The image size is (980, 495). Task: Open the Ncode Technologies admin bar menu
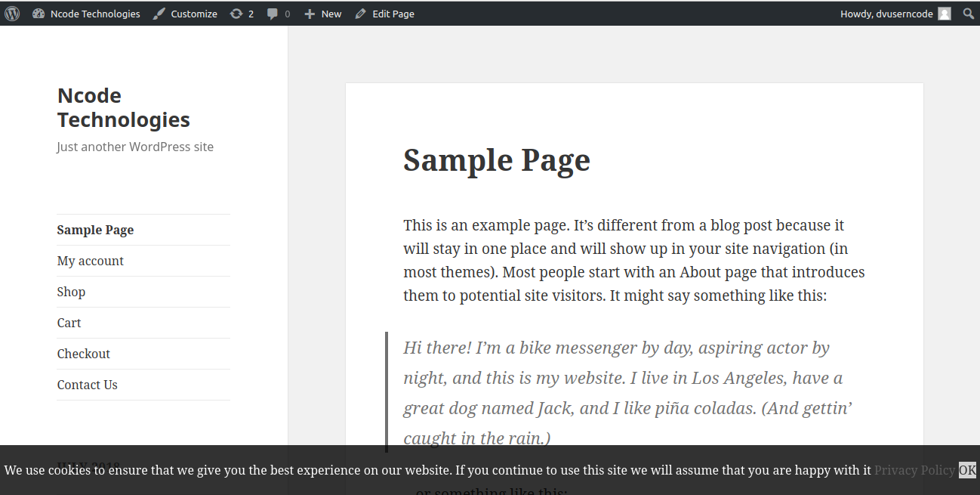[95, 14]
